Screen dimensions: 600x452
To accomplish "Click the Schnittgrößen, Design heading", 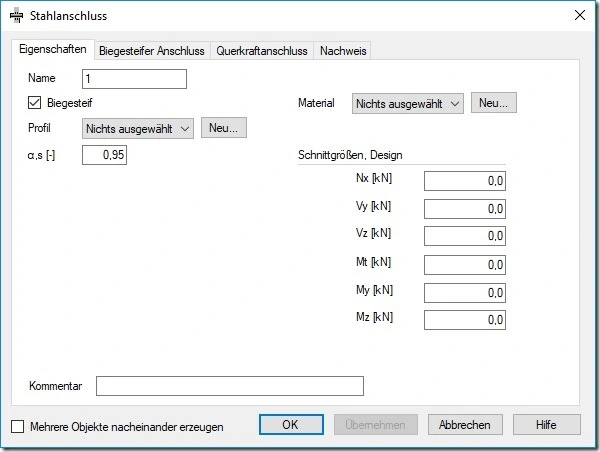I will pos(350,155).
